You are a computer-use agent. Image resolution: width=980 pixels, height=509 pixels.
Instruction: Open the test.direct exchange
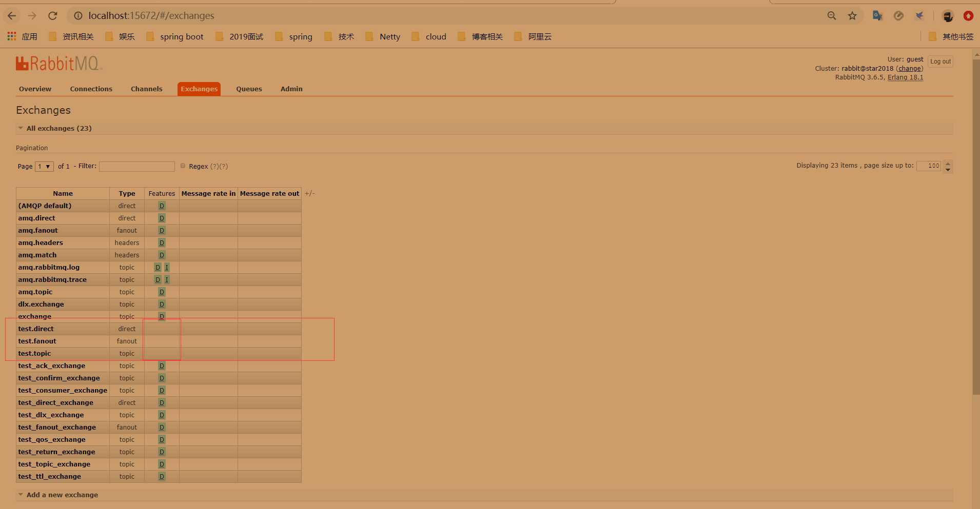click(36, 329)
